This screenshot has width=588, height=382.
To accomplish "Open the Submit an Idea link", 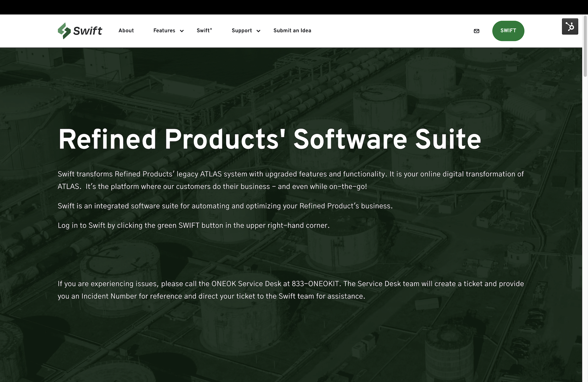I will click(292, 31).
